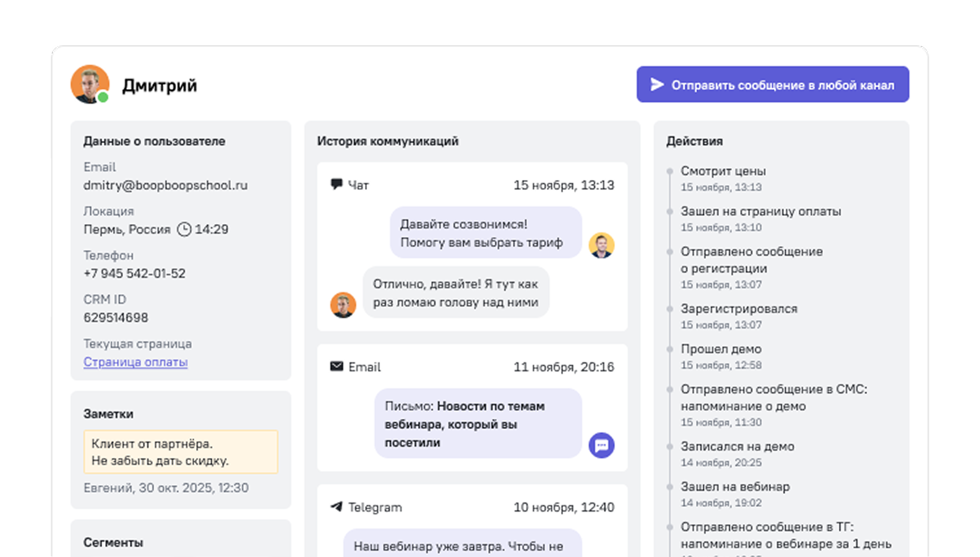Click the action 'Прошел демо'
Image resolution: width=980 pixels, height=557 pixels.
pyautogui.click(x=721, y=348)
